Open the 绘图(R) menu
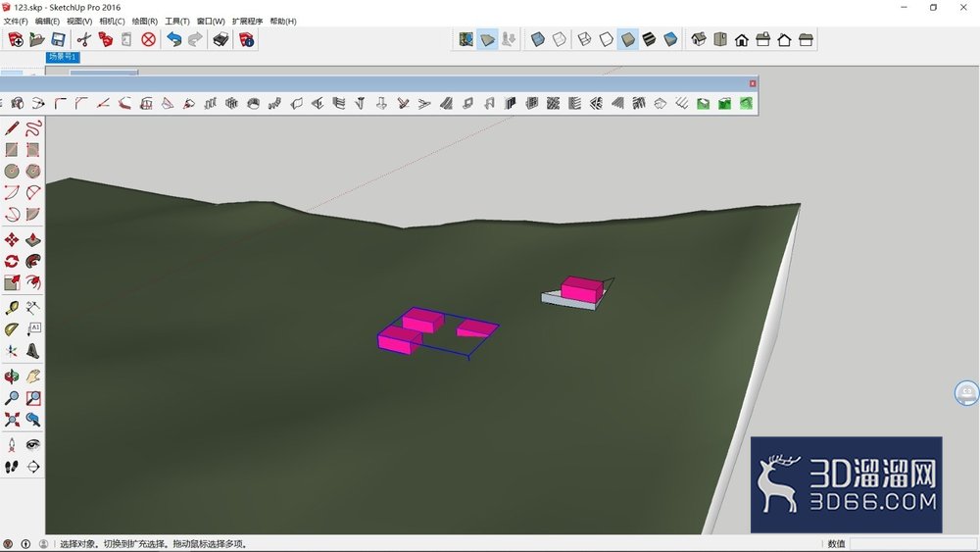 144,22
